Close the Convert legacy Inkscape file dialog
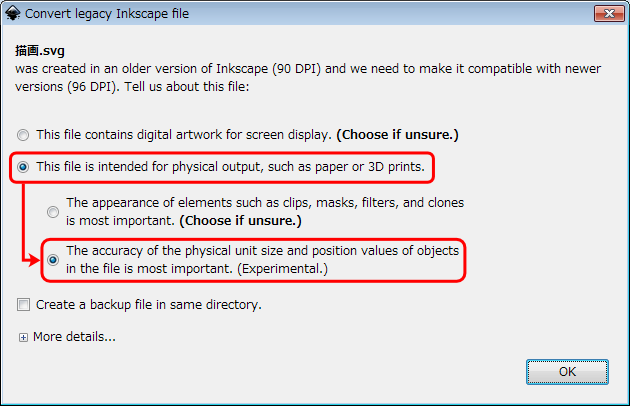Viewport: 630px width, 406px height. click(x=609, y=14)
